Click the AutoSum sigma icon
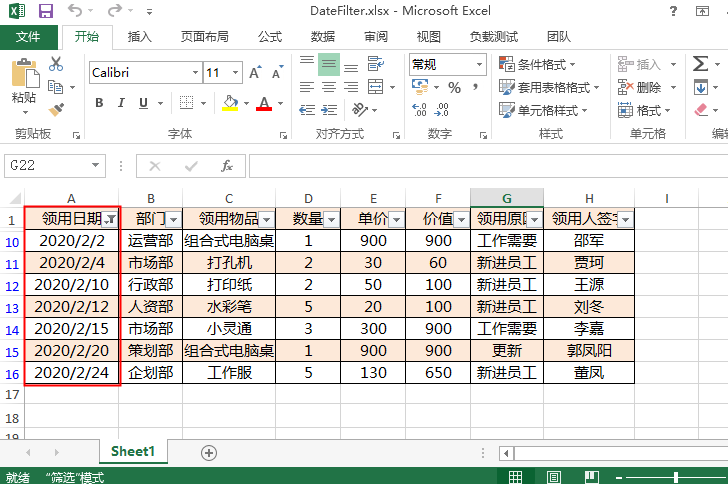Viewport: 728px width, 484px height. (700, 64)
